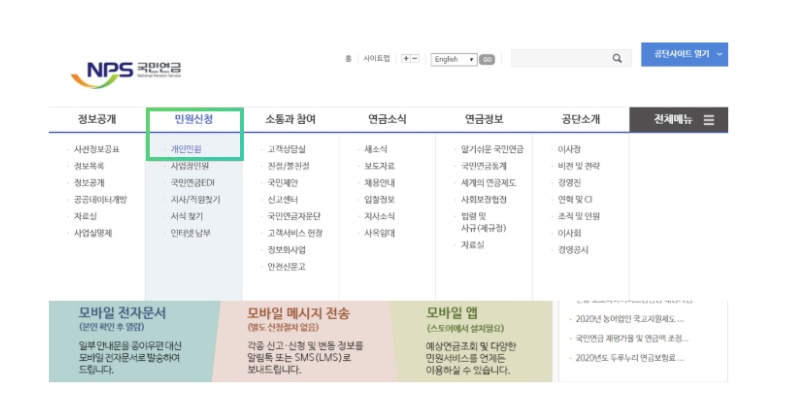Viewport: 791px width, 395px height.
Task: Select 국민연금통계 submenu item
Action: tap(484, 166)
